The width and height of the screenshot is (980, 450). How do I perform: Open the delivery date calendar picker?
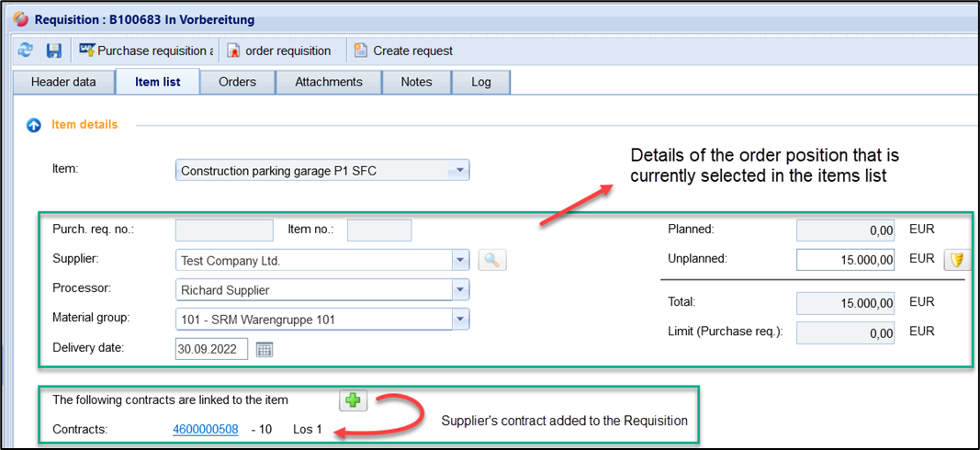coord(265,349)
